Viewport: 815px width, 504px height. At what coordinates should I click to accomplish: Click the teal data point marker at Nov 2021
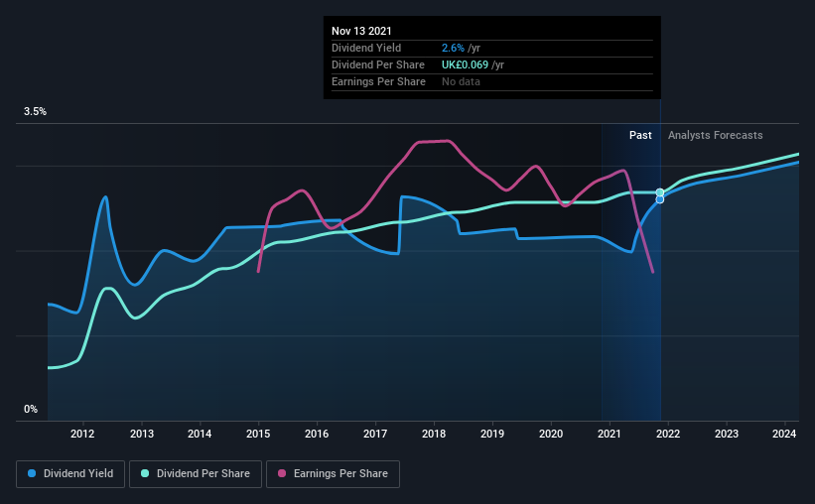tap(659, 192)
